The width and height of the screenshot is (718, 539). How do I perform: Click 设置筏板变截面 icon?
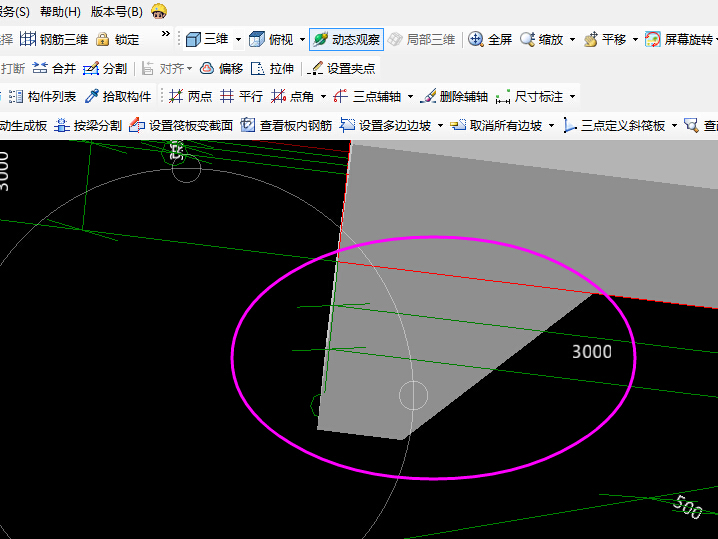coord(137,125)
